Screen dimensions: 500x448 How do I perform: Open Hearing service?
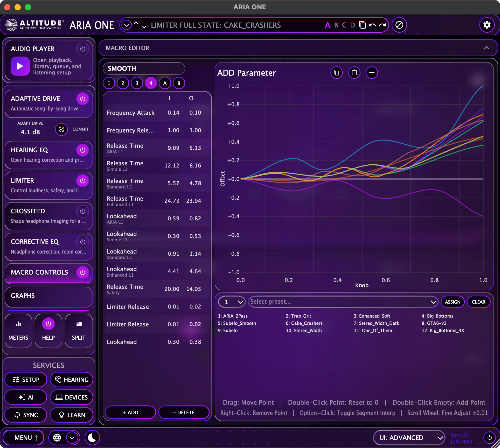72,380
